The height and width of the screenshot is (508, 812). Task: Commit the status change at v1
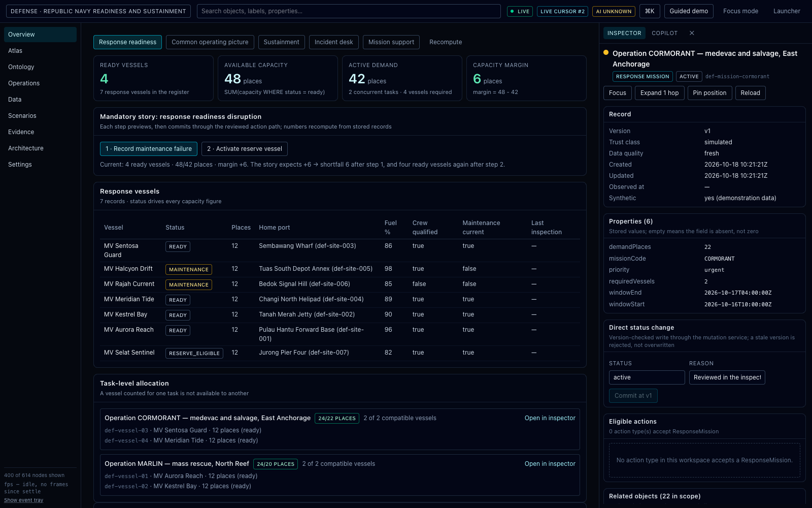tap(633, 396)
